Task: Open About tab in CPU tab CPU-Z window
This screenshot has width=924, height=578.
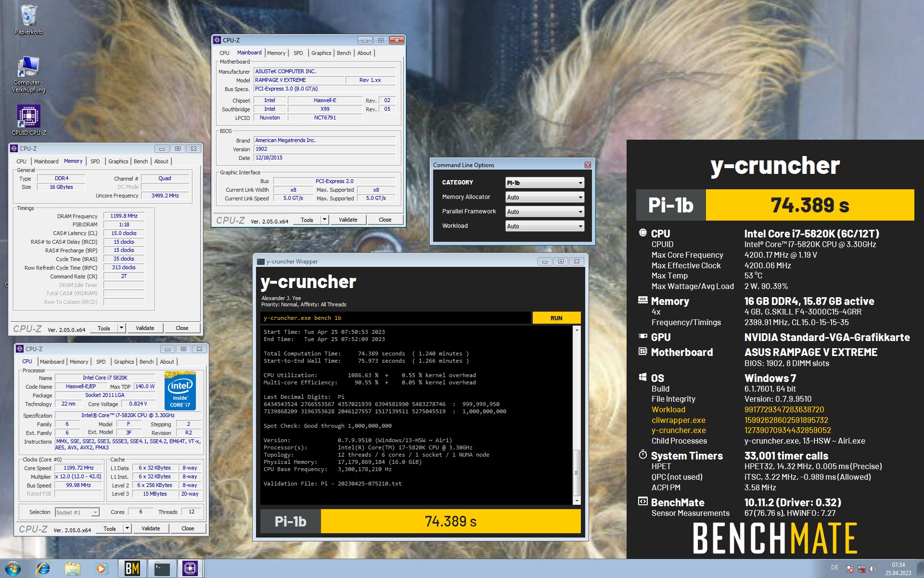Action: [167, 362]
